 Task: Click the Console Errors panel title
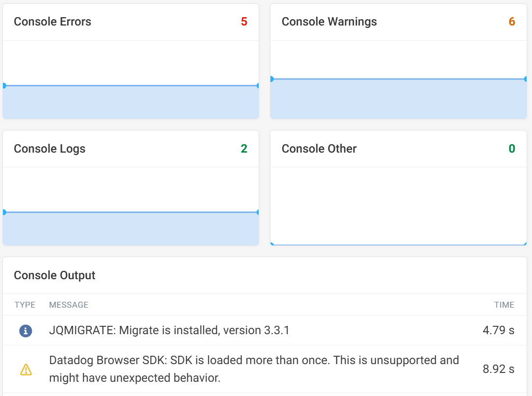tap(53, 22)
